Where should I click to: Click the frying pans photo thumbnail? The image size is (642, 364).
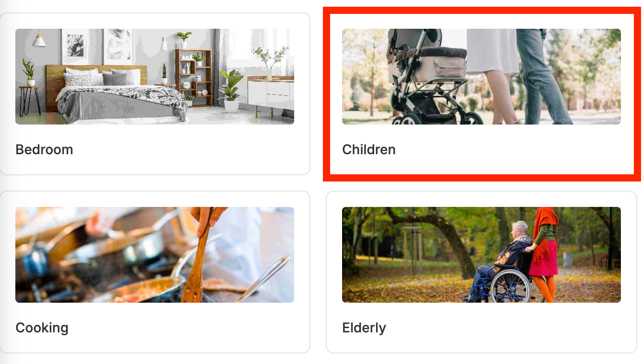(155, 255)
